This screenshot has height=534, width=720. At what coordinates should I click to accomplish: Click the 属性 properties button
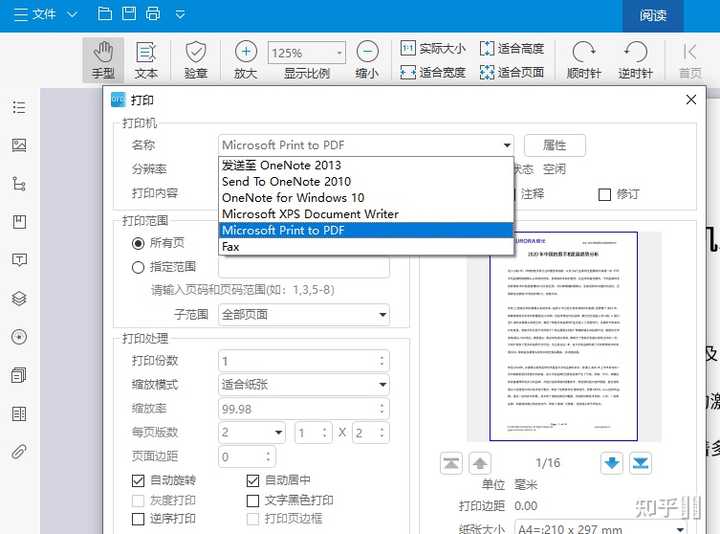(x=555, y=145)
